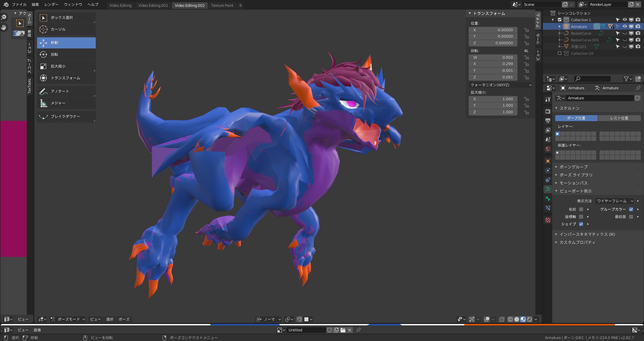Hide the Armature object in the viewport
Screen dimensions: 644x341
tap(625, 27)
